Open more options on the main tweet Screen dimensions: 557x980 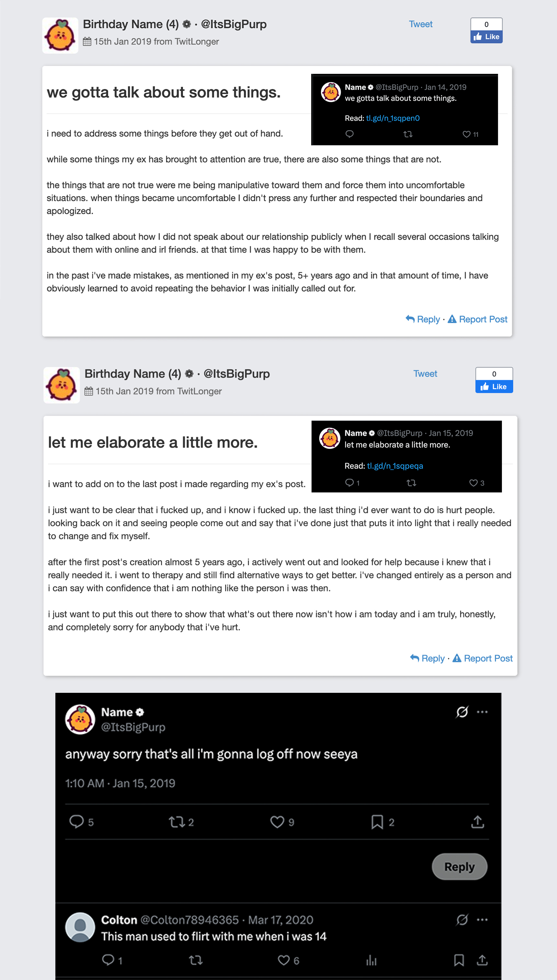[482, 712]
